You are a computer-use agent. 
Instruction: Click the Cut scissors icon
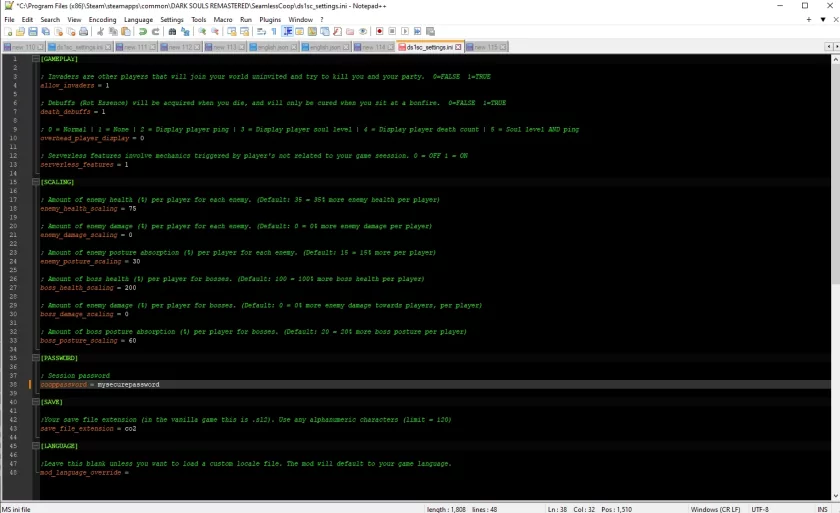click(x=100, y=32)
